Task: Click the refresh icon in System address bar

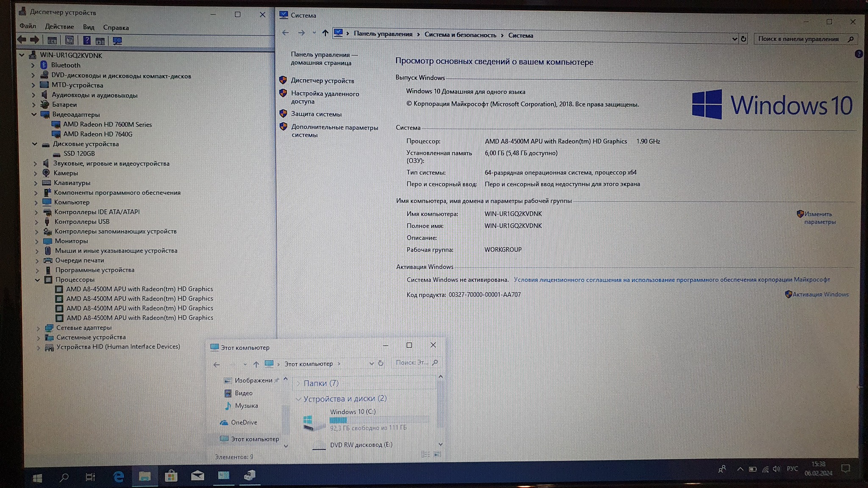Action: point(743,39)
